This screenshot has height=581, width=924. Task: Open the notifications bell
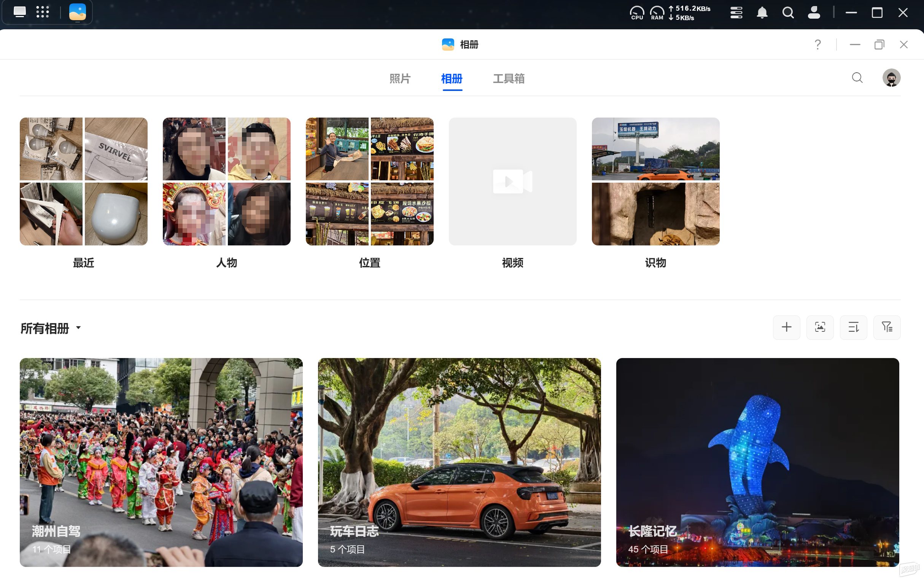tap(762, 13)
